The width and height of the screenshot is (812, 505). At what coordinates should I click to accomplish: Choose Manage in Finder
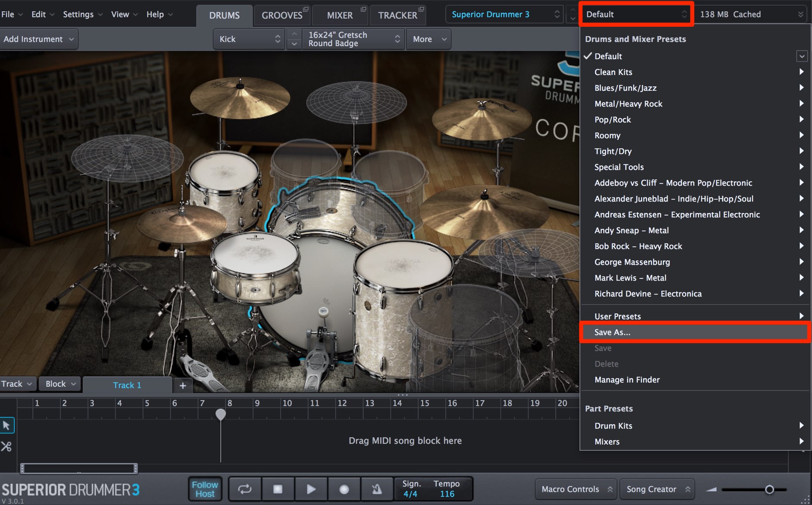point(695,380)
